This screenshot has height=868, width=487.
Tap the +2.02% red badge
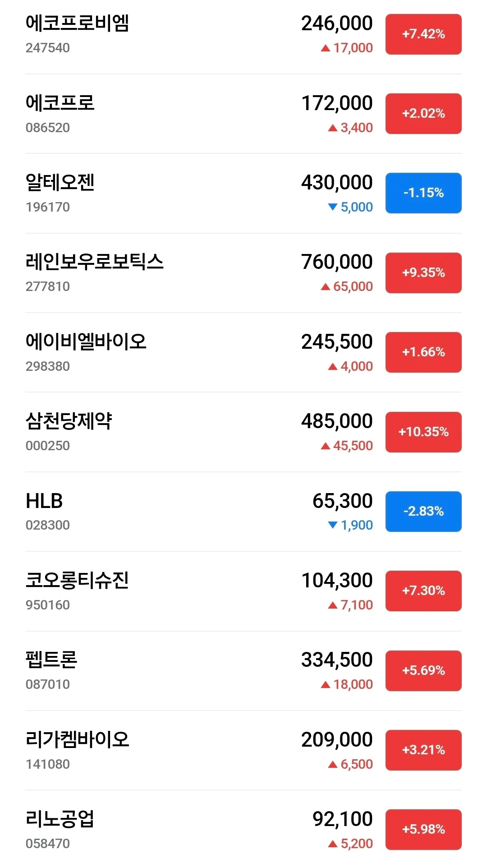coord(423,114)
